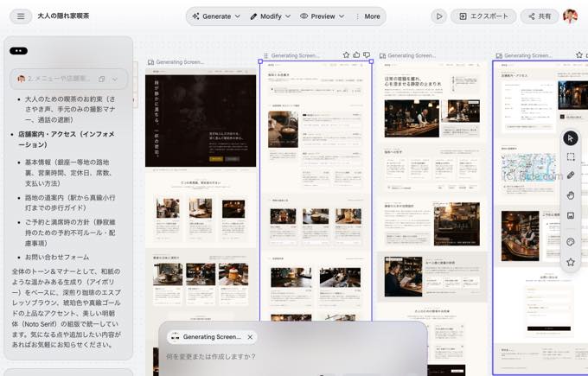
Task: Click the 基本情報 list item in chat
Action: click(69, 173)
